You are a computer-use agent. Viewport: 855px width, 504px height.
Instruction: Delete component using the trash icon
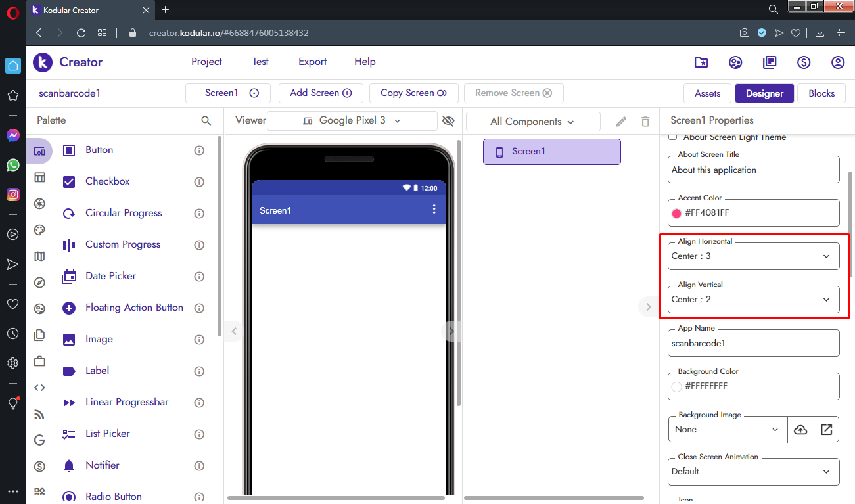click(x=645, y=122)
